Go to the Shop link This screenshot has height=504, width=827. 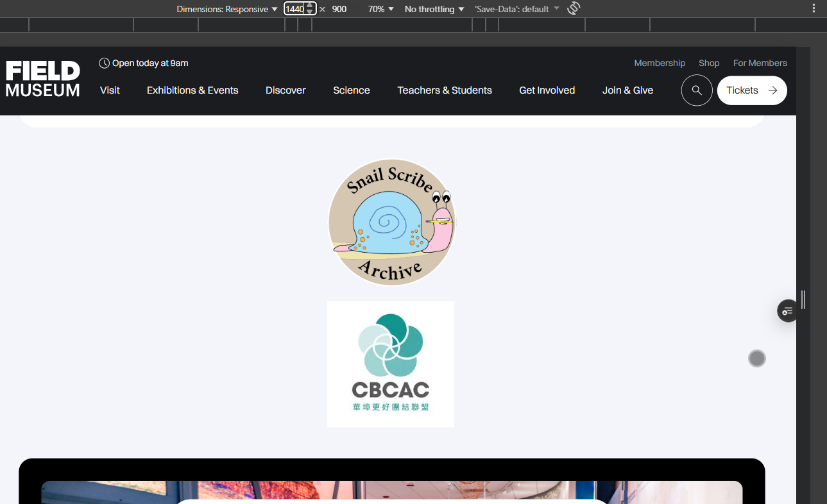click(709, 63)
